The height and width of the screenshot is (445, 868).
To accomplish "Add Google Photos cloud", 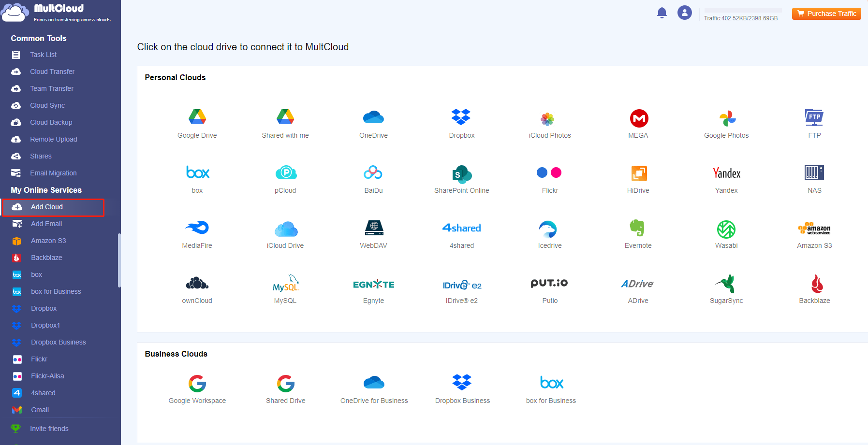I will 727,118.
